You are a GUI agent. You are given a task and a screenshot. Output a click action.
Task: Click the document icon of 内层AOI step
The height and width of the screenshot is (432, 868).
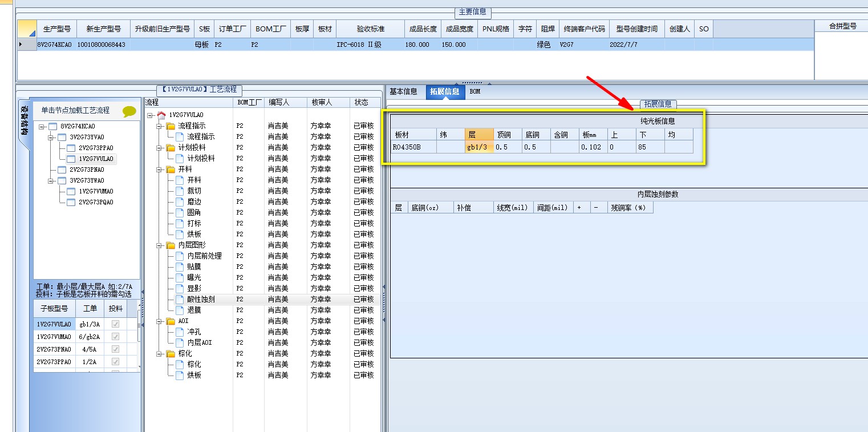tap(180, 342)
